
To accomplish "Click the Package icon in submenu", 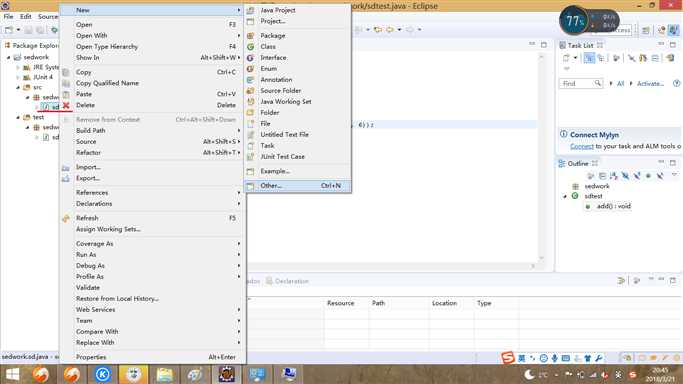I will coord(250,36).
